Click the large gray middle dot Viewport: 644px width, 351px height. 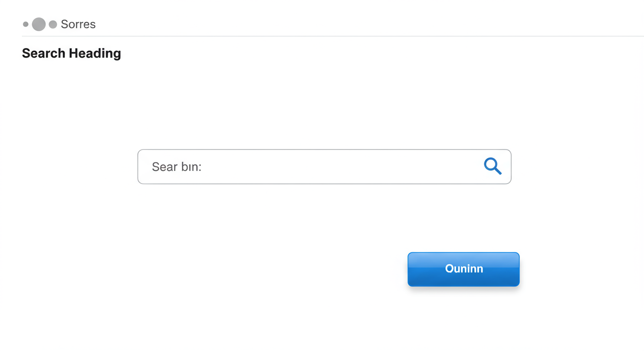pyautogui.click(x=39, y=24)
